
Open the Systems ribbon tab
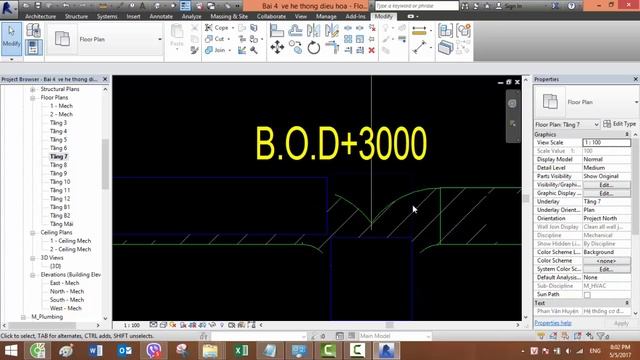pyautogui.click(x=107, y=16)
